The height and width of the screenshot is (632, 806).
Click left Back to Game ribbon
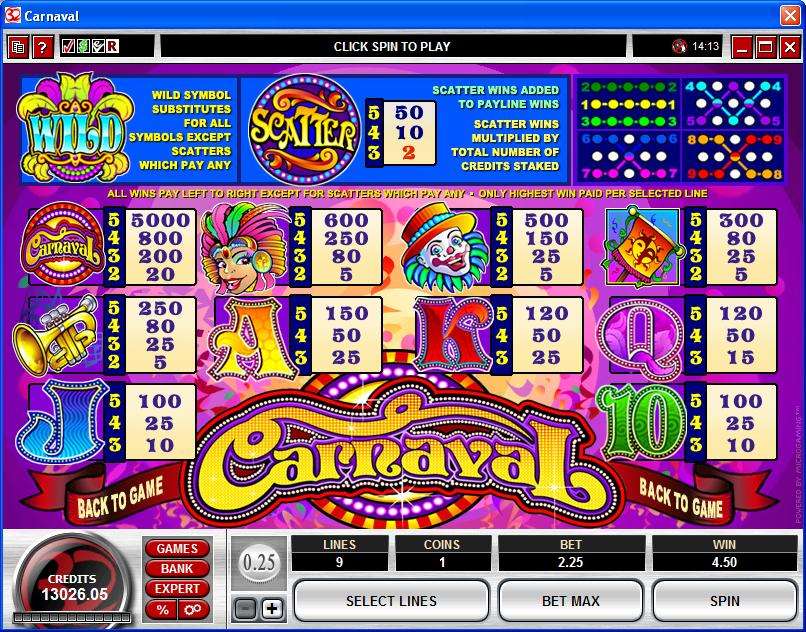pyautogui.click(x=118, y=497)
